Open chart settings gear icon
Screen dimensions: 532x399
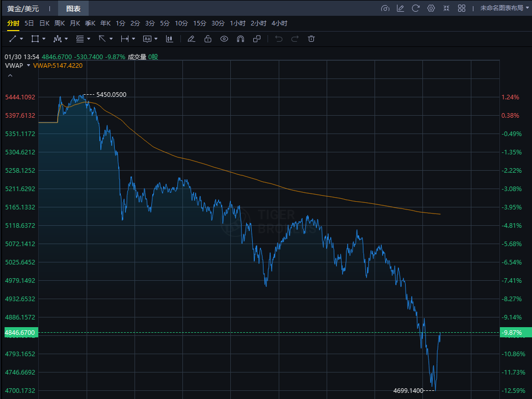coord(431,8)
